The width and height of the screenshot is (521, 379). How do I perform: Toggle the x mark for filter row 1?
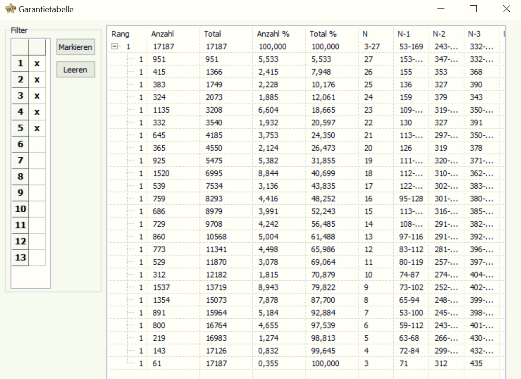(x=37, y=63)
